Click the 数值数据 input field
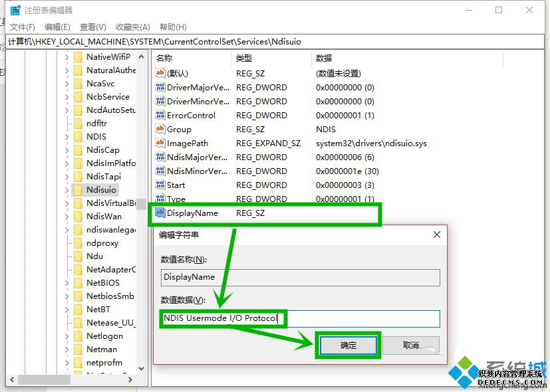Viewport: 550px width, 392px height. click(300, 318)
